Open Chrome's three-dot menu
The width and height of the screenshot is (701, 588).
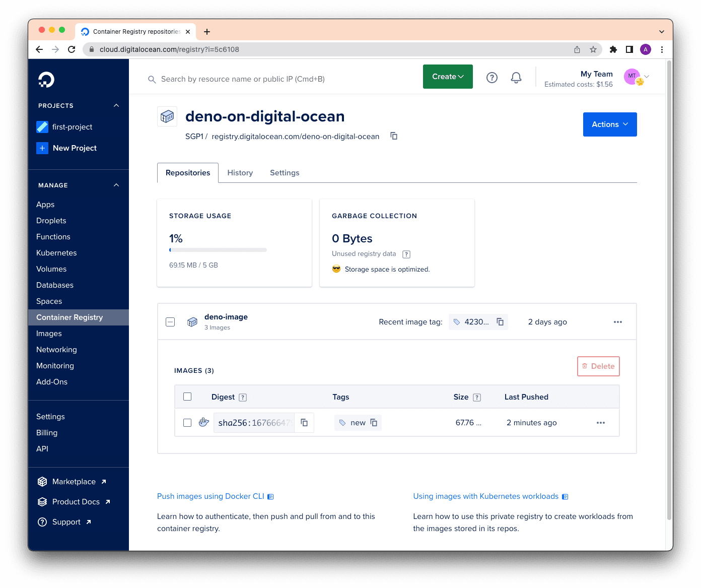[x=662, y=49]
